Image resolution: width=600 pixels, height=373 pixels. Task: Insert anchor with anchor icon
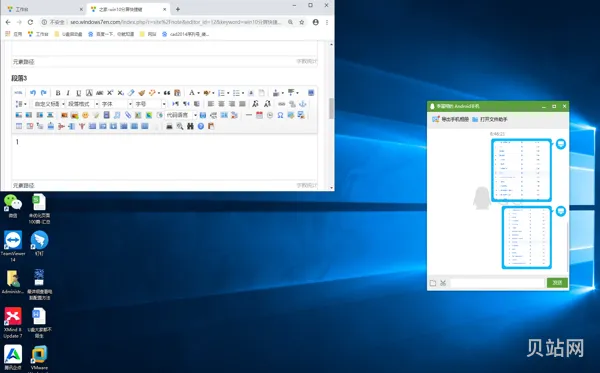point(303,104)
